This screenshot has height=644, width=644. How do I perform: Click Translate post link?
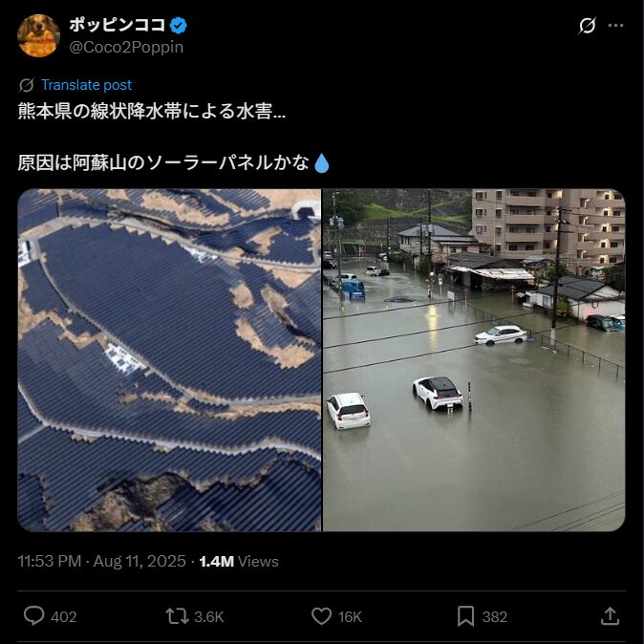(x=86, y=85)
